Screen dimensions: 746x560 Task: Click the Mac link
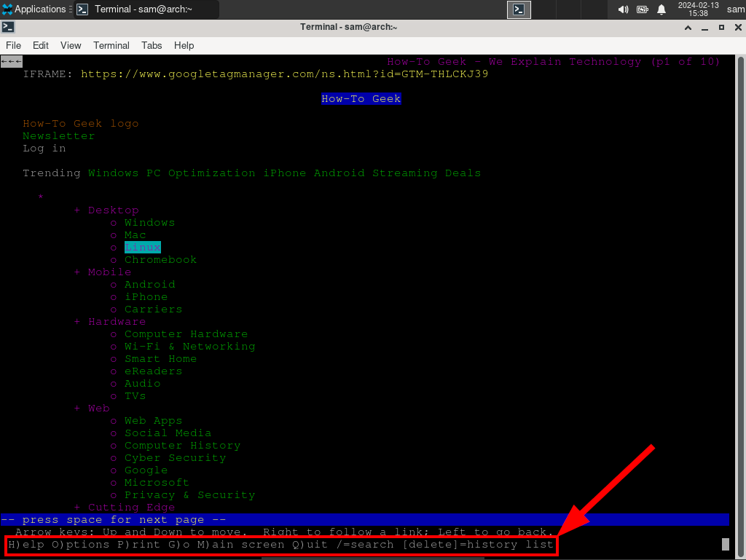135,234
